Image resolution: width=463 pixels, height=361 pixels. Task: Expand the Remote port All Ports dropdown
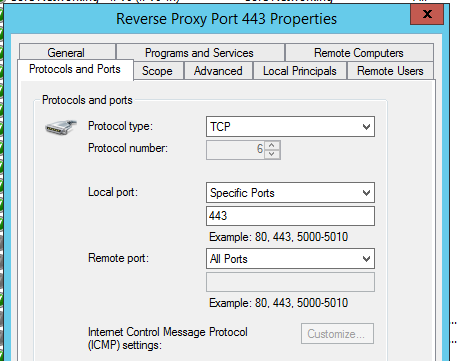[290, 259]
